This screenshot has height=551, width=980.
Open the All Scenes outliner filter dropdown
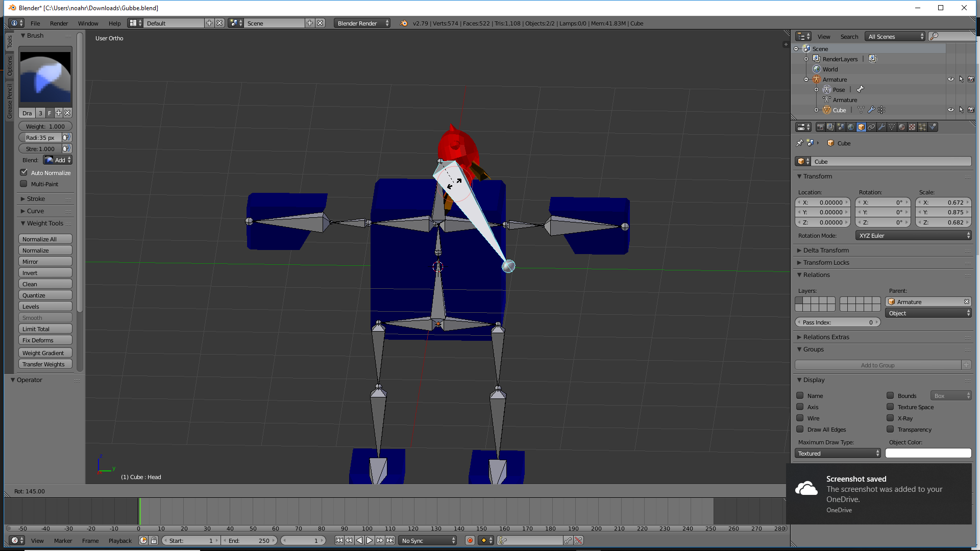(x=895, y=36)
